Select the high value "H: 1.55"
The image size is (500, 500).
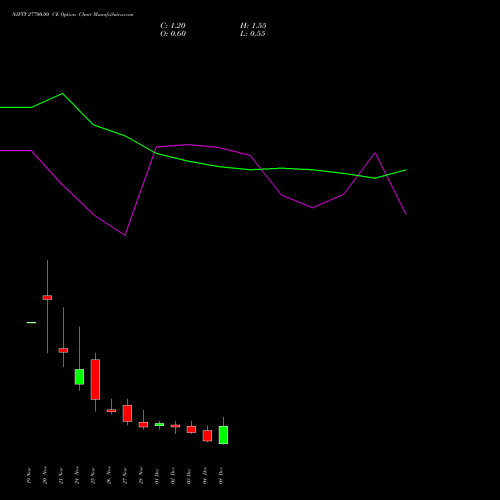pos(253,26)
